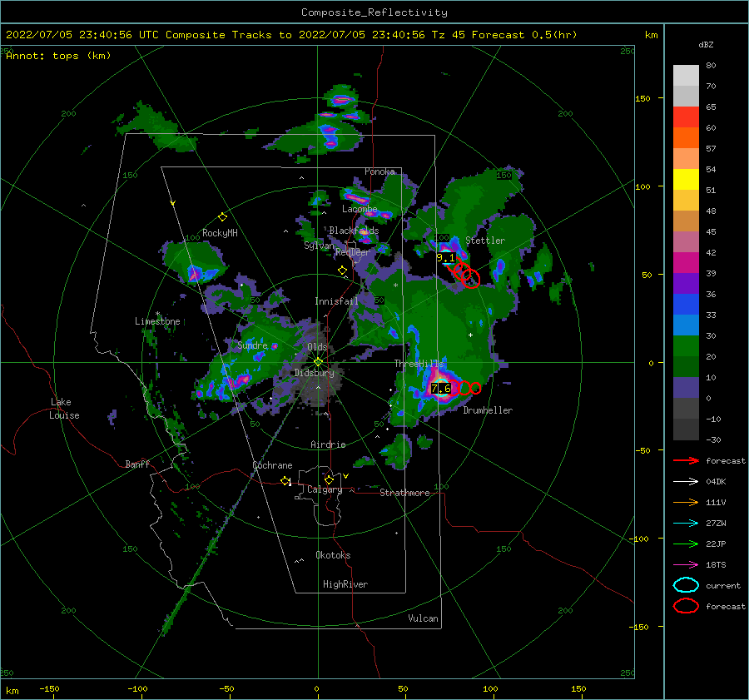Click the Calgary city label
The image size is (749, 700).
(x=325, y=489)
